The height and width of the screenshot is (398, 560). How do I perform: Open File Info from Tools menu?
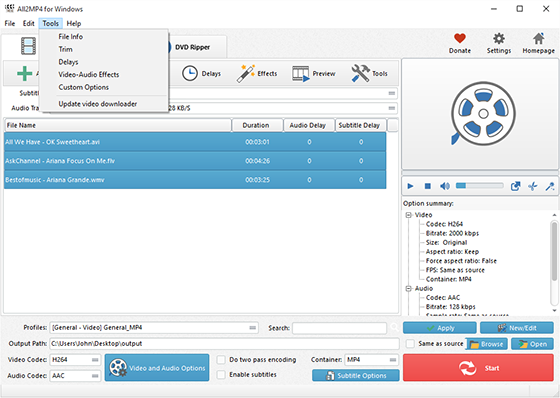click(70, 36)
